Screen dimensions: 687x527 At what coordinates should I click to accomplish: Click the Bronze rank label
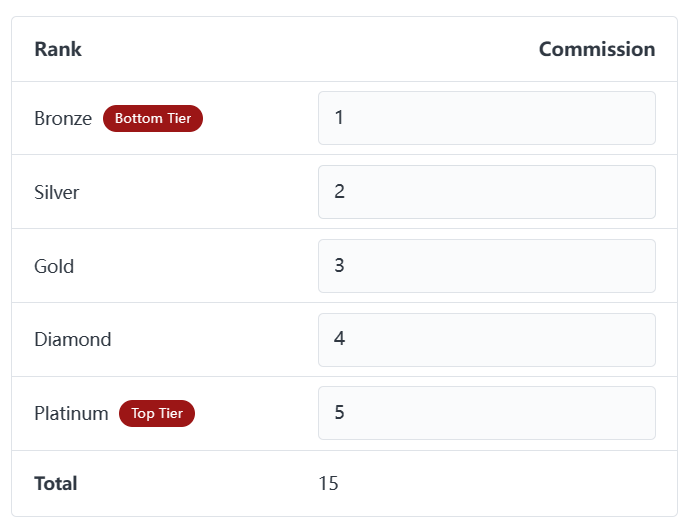point(63,118)
